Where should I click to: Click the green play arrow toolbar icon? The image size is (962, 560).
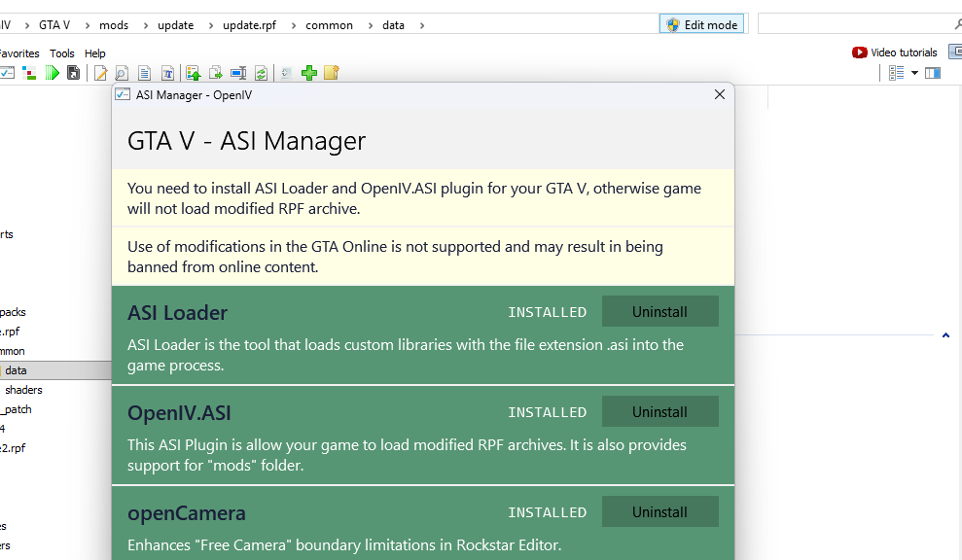tap(53, 73)
